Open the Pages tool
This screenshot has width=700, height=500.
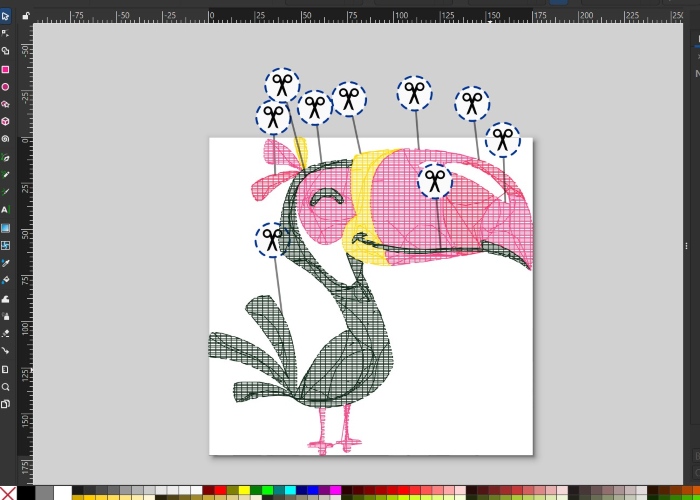pyautogui.click(x=5, y=404)
